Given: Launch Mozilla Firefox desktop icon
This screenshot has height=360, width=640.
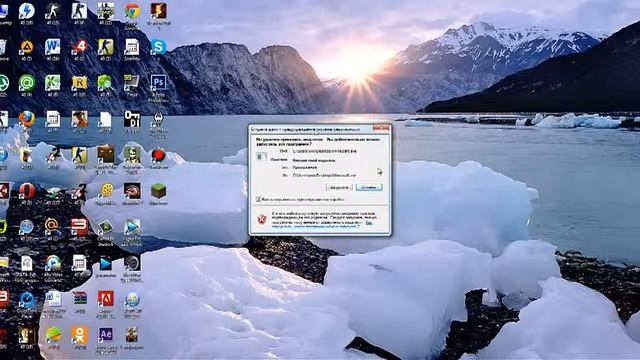Looking at the screenshot, I should 27,119.
